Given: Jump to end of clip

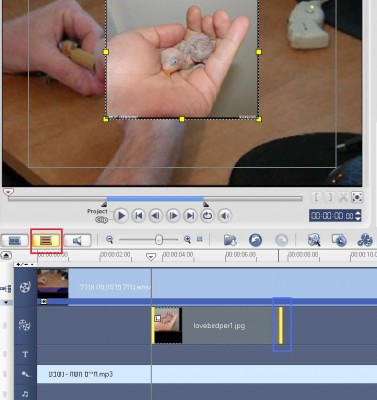Looking at the screenshot, I should (x=190, y=216).
